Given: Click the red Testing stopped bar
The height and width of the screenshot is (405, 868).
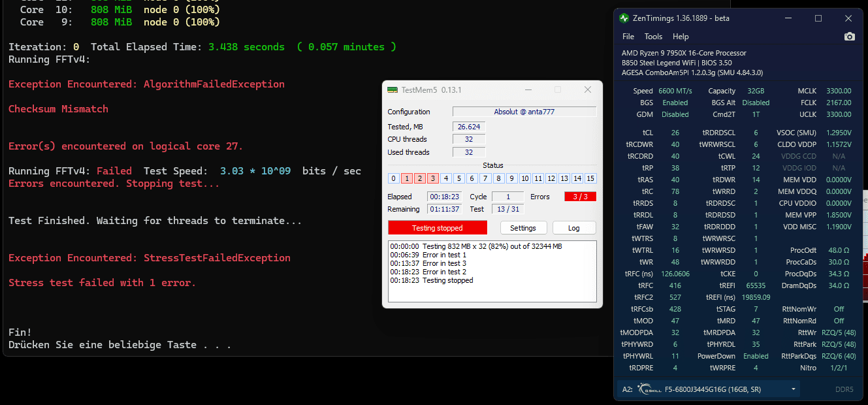Looking at the screenshot, I should tap(438, 227).
